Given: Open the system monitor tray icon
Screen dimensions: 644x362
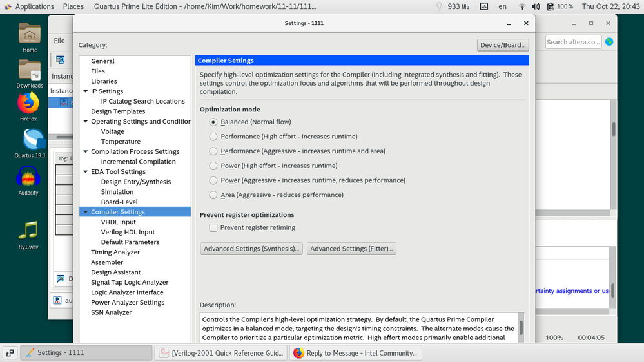Looking at the screenshot, I should [484, 6].
